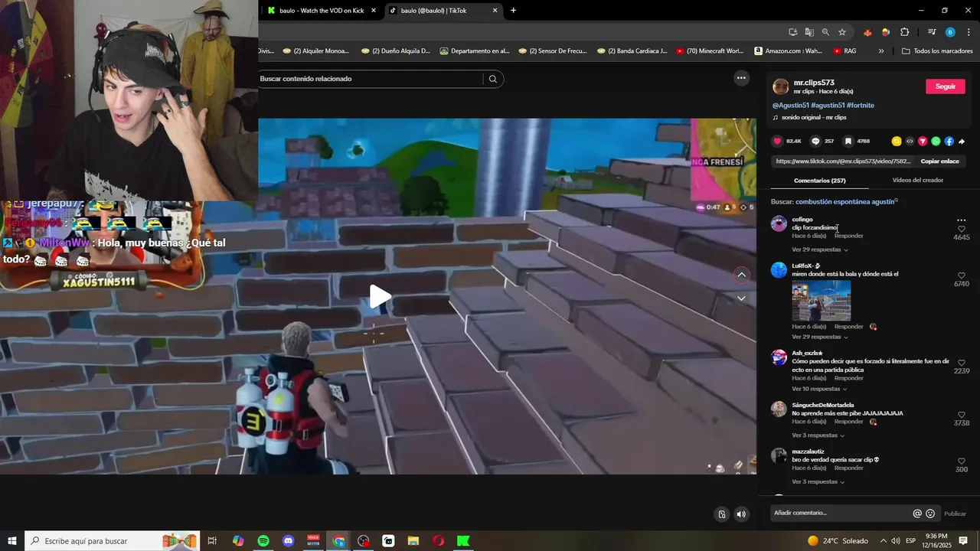Screen dimensions: 980x551
Task: Open the RAG YouTube bookmark
Action: pyautogui.click(x=844, y=51)
